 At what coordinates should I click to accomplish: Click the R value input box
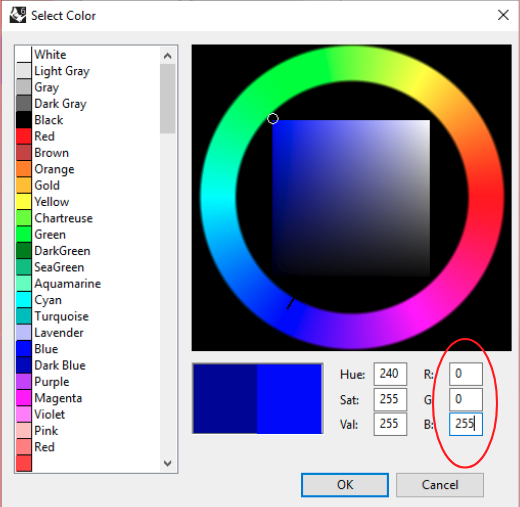(x=466, y=374)
